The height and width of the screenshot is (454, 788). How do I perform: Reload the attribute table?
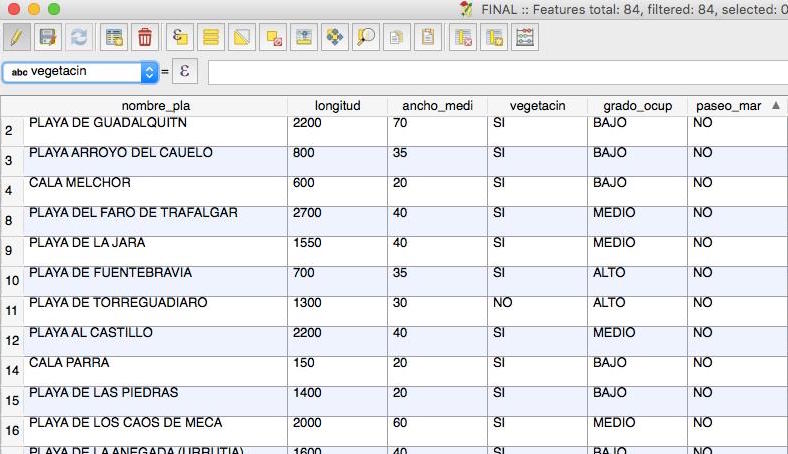pos(78,38)
